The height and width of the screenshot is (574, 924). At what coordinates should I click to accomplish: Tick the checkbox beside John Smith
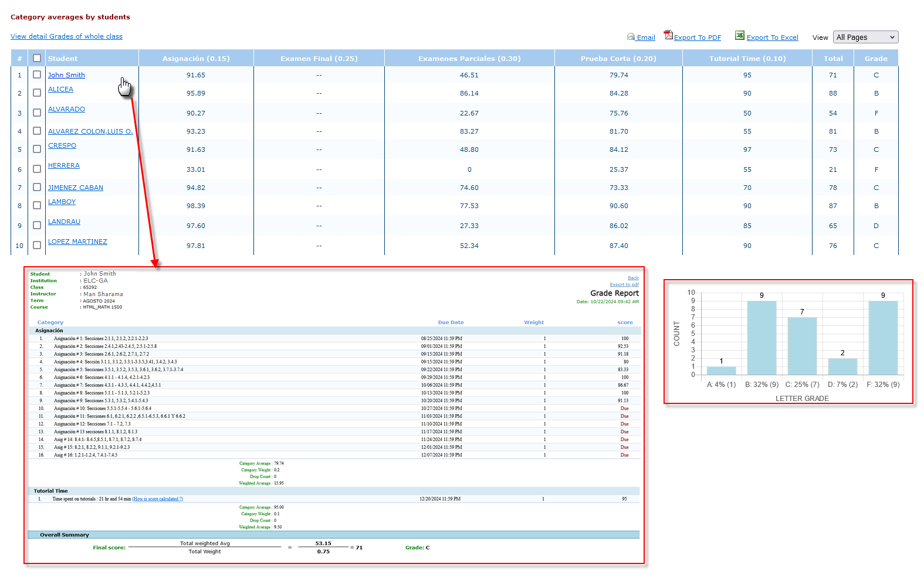[37, 74]
